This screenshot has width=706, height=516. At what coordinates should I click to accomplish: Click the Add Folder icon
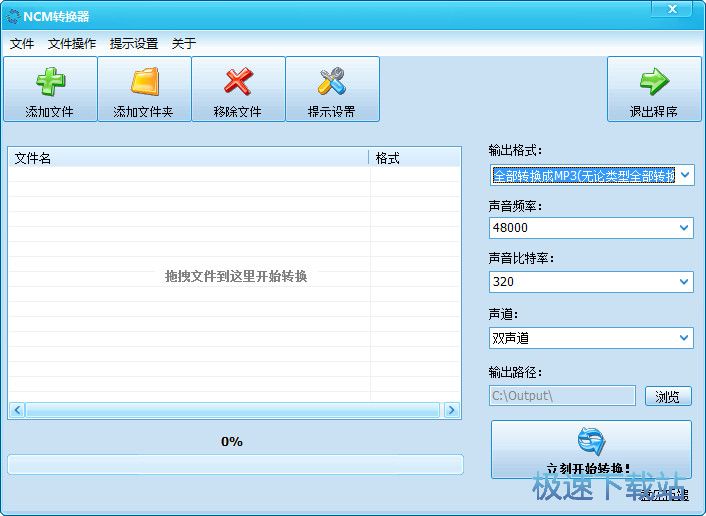point(144,82)
